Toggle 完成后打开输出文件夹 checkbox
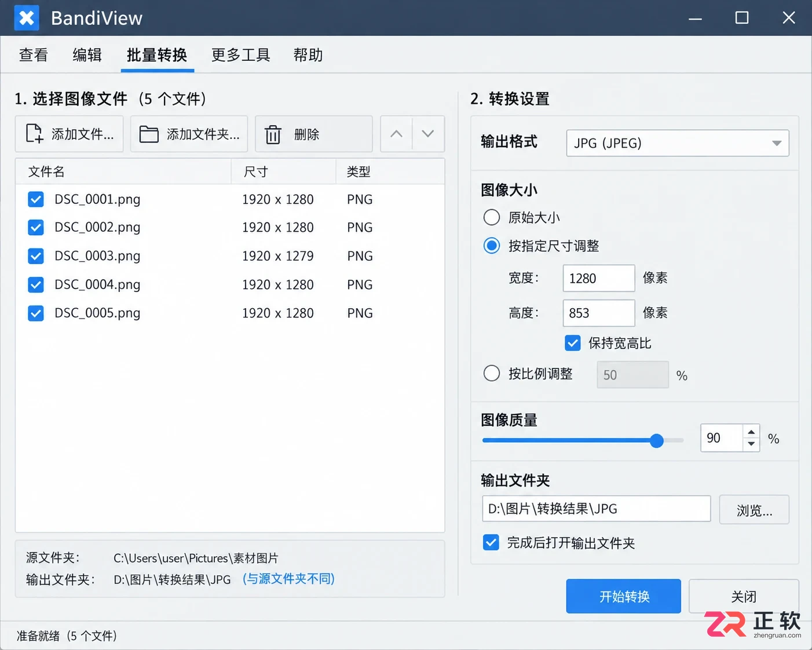812x650 pixels. (x=491, y=543)
